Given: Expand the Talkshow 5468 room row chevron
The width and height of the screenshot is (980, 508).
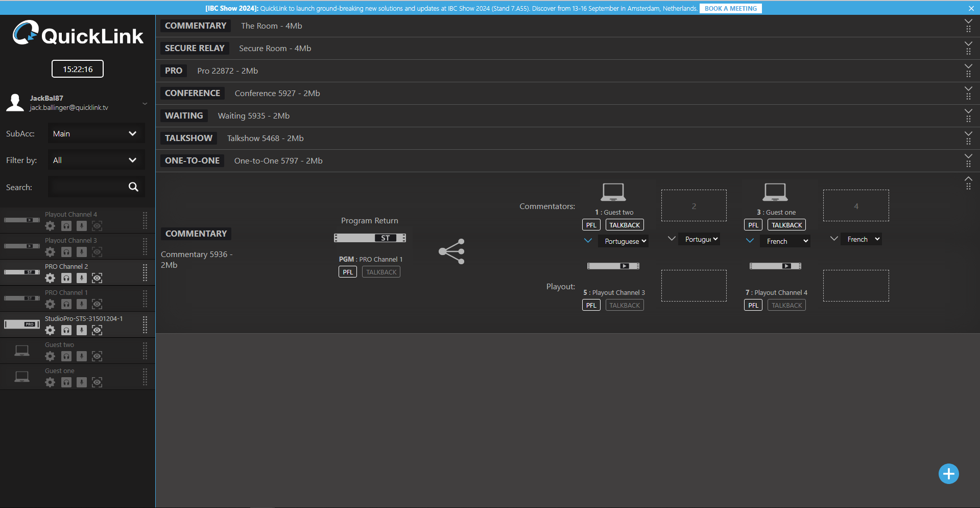Looking at the screenshot, I should (x=968, y=134).
